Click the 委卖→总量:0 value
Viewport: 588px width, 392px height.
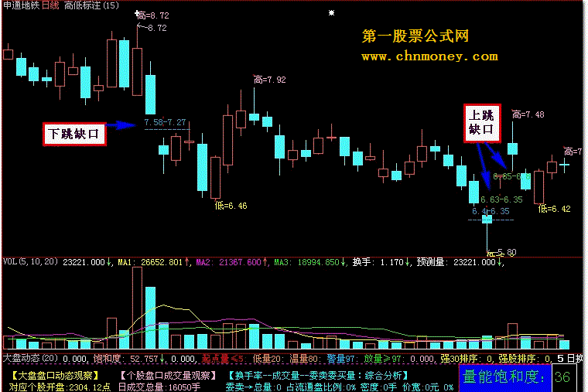(x=254, y=387)
